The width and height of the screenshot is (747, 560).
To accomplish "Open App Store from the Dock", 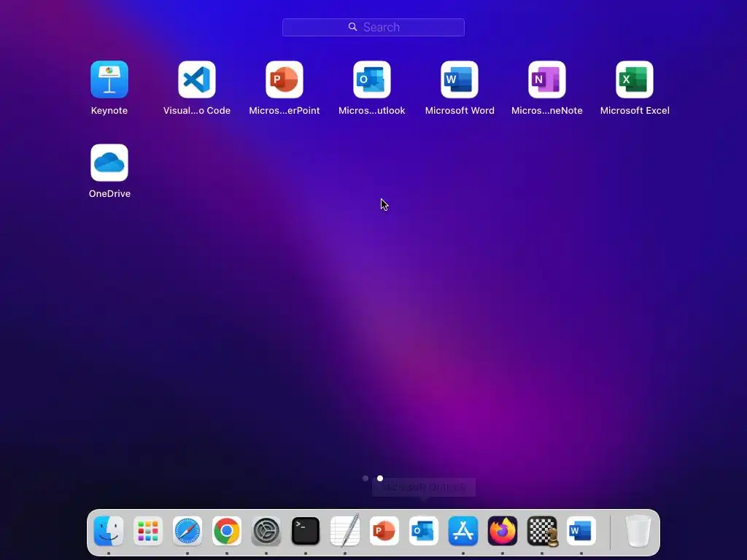I will pos(463,531).
